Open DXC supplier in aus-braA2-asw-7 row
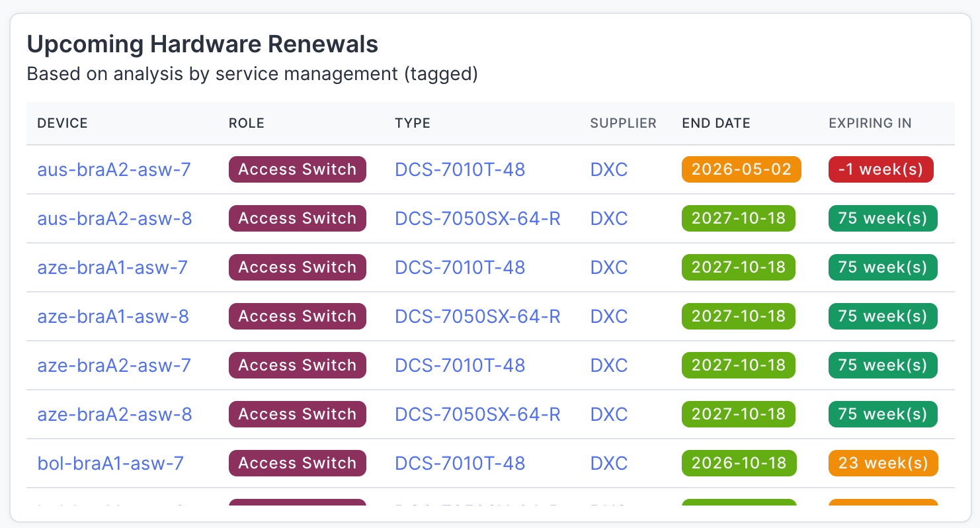 click(x=609, y=169)
